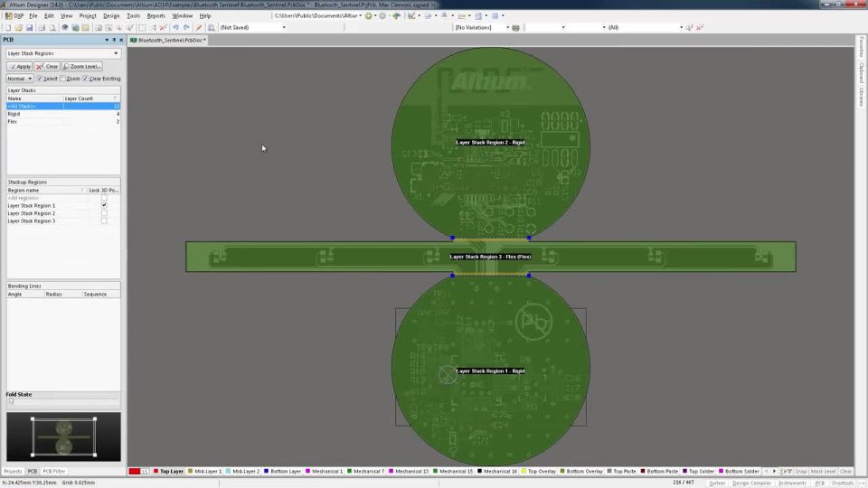Image resolution: width=868 pixels, height=488 pixels.
Task: Click the blue Bottom Layer color swatch
Action: [266, 472]
